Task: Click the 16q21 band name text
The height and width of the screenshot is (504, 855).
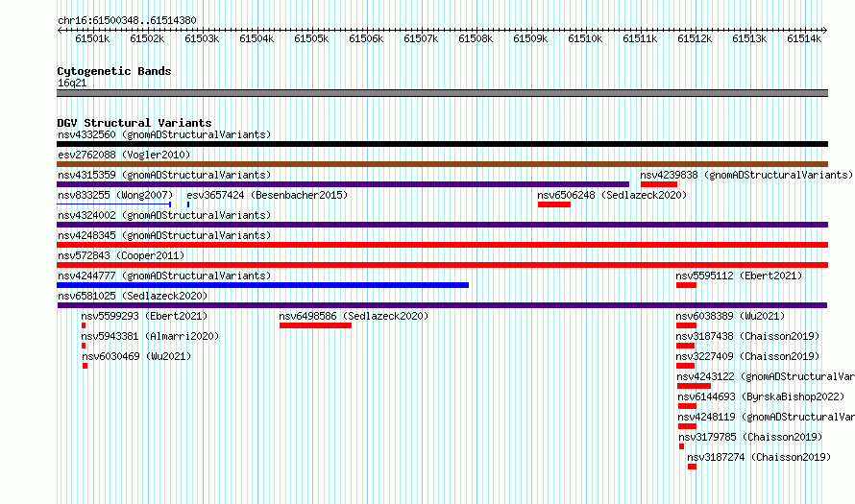Action: coord(72,84)
